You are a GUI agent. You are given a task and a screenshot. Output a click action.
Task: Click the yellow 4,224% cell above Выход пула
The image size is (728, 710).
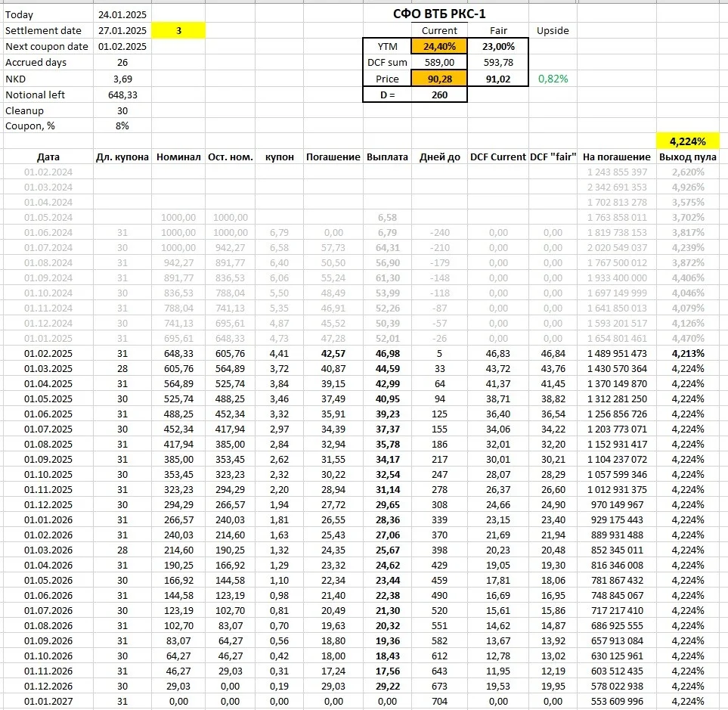coord(688,141)
